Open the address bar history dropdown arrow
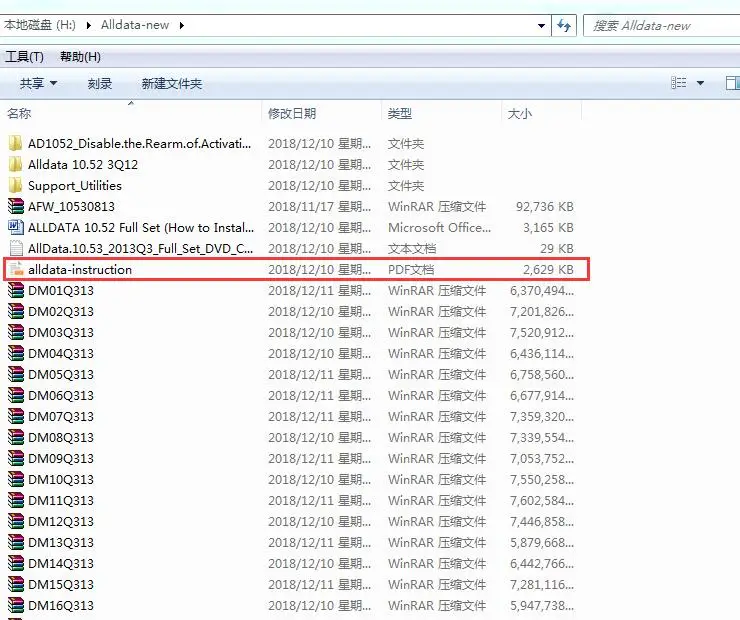 pos(542,25)
